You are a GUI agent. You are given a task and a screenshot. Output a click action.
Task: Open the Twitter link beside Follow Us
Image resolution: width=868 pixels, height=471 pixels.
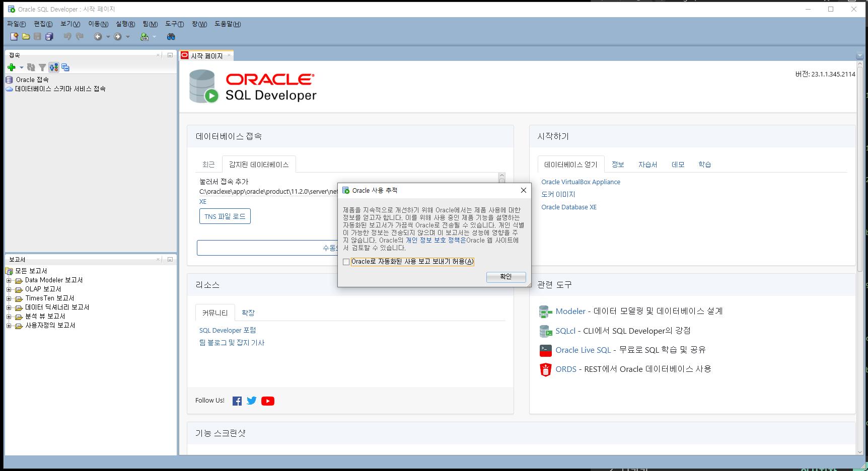(252, 401)
